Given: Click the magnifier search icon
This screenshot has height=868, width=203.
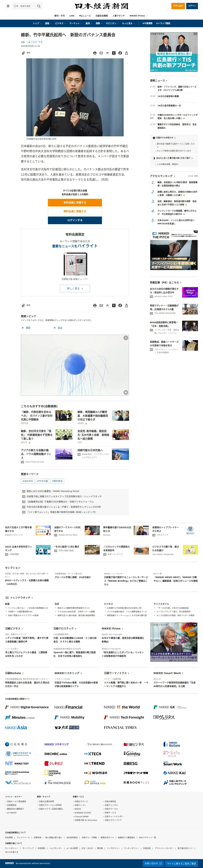Looking at the screenshot, I should tap(39, 6).
